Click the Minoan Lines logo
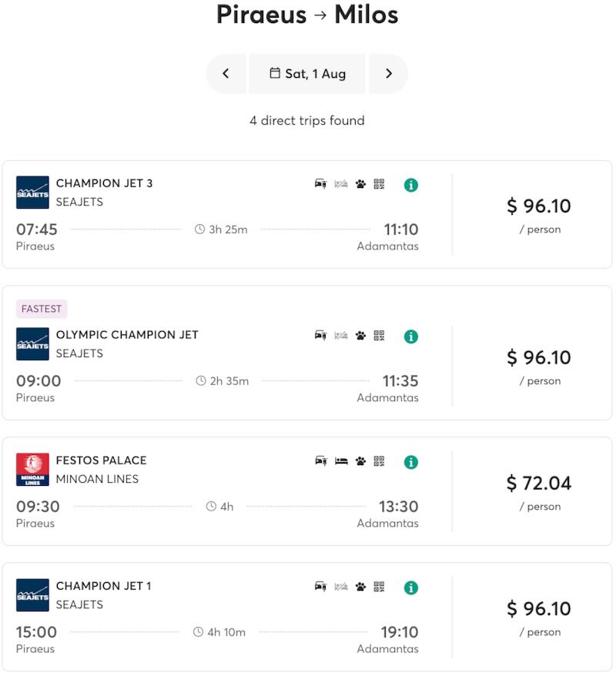Image resolution: width=616 pixels, height=673 pixels. (x=32, y=469)
